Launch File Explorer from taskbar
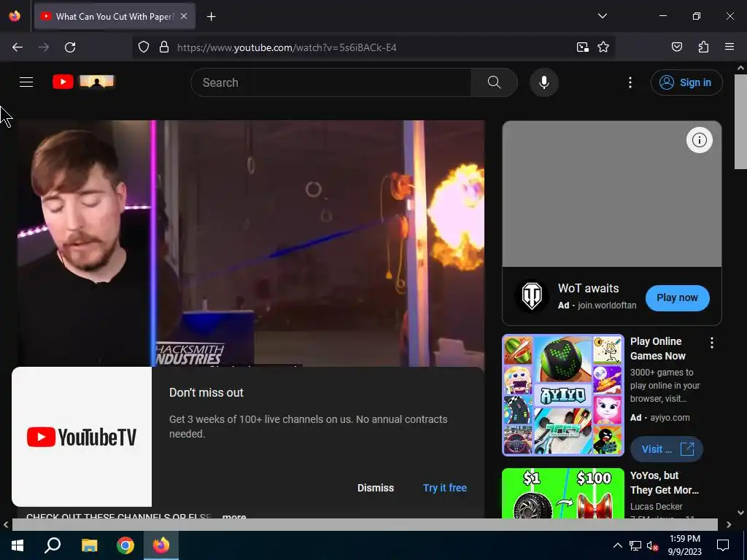Viewport: 747px width, 560px height. point(89,545)
